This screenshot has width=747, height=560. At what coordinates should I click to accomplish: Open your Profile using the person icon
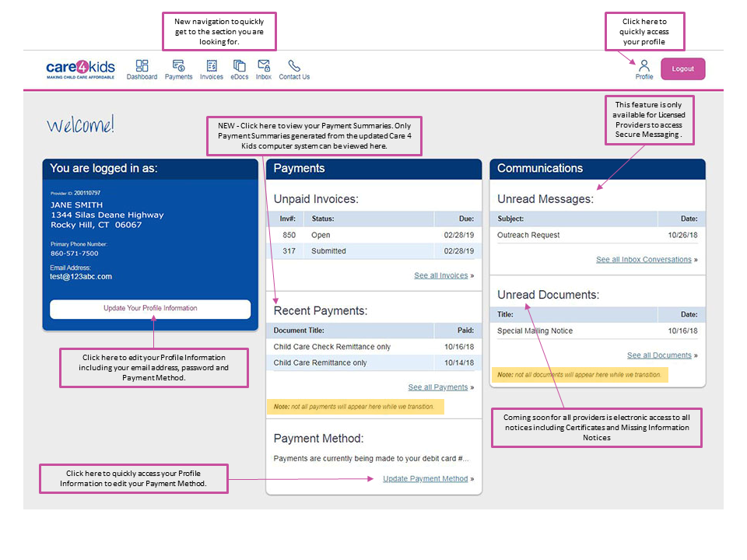point(644,68)
